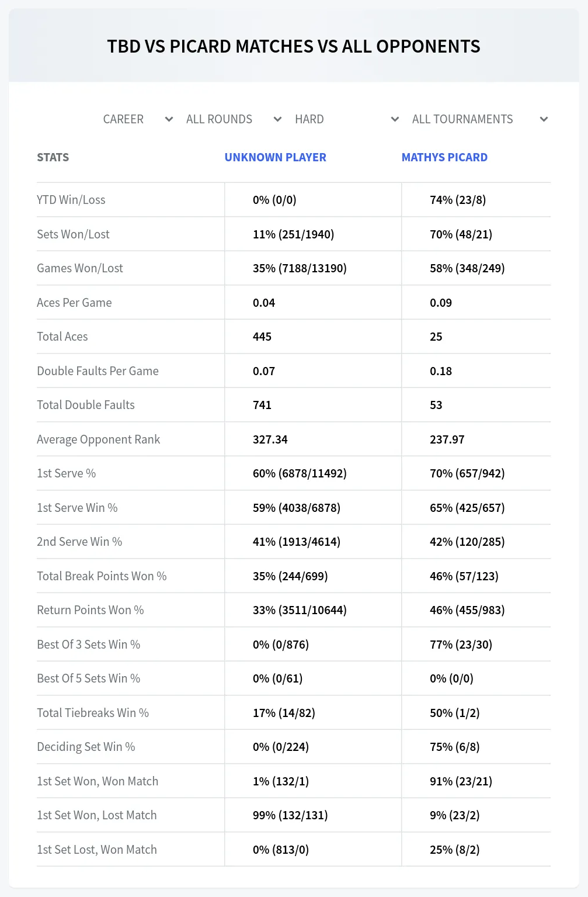Viewport: 588px width, 897px height.
Task: Open the UNKNOWN PLAYER profile link
Action: tap(276, 157)
